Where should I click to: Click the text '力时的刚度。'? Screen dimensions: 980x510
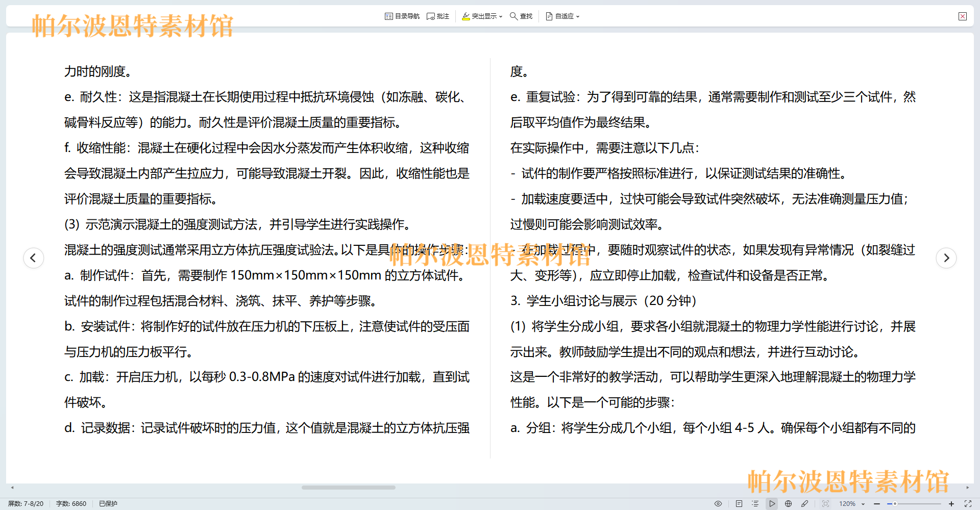click(x=99, y=71)
